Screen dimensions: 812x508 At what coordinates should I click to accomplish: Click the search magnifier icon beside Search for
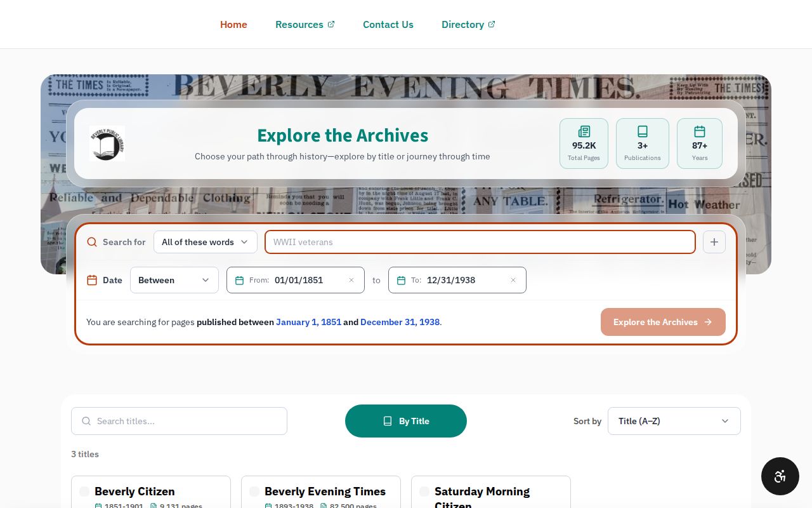[x=92, y=242]
